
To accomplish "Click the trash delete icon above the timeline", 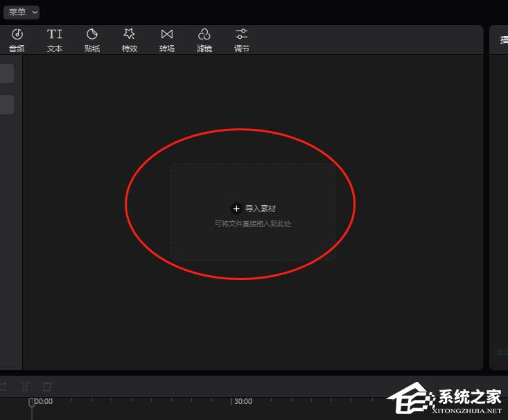I will (x=47, y=387).
